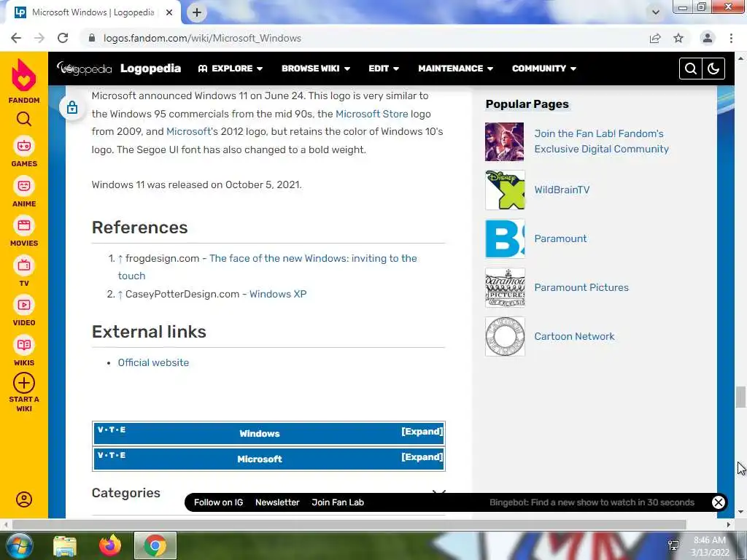Viewport: 747px width, 560px height.
Task: Open the Chrome profile avatar
Action: tap(708, 38)
